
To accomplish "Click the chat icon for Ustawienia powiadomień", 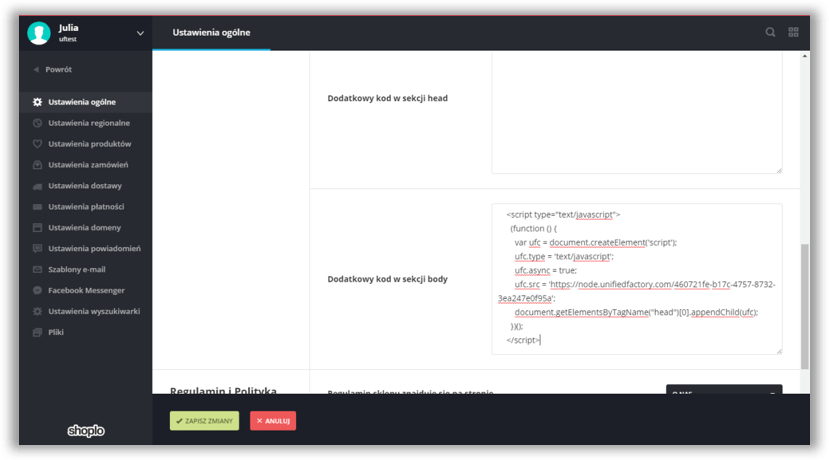I will [x=37, y=249].
